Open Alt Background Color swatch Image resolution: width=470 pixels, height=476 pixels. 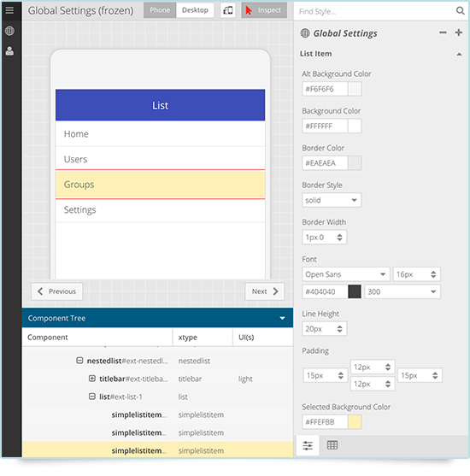355,89
